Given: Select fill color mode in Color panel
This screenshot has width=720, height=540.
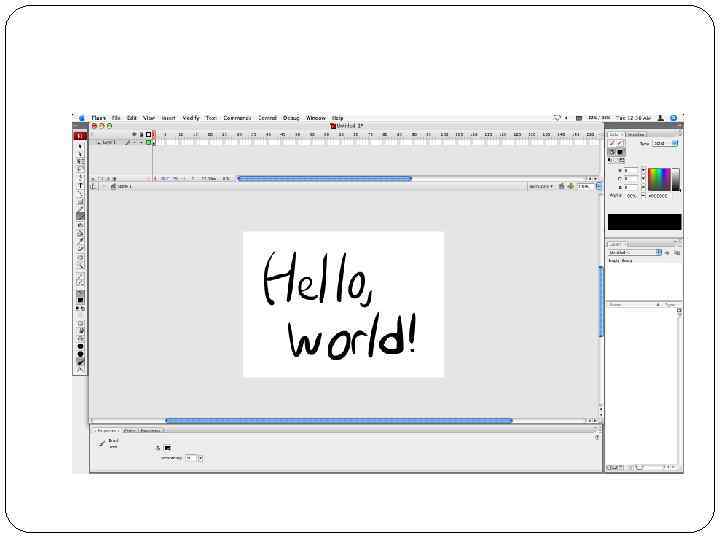Looking at the screenshot, I should pyautogui.click(x=612, y=152).
